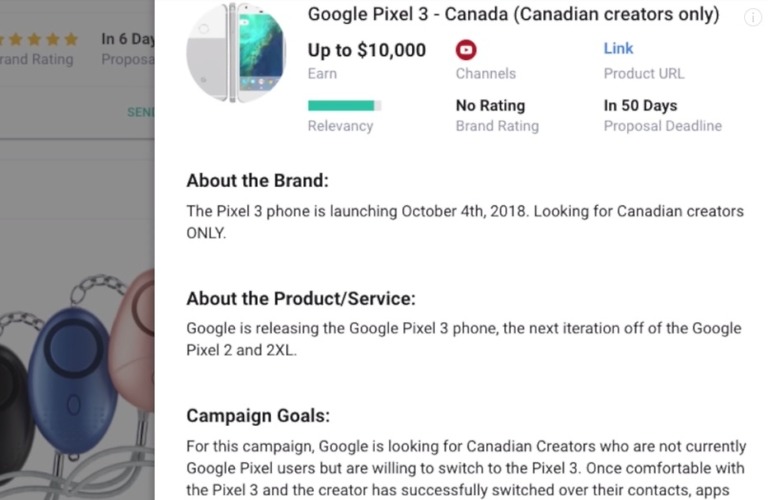Click the In 50 Days proposal deadline
The image size is (768, 500).
pos(640,105)
